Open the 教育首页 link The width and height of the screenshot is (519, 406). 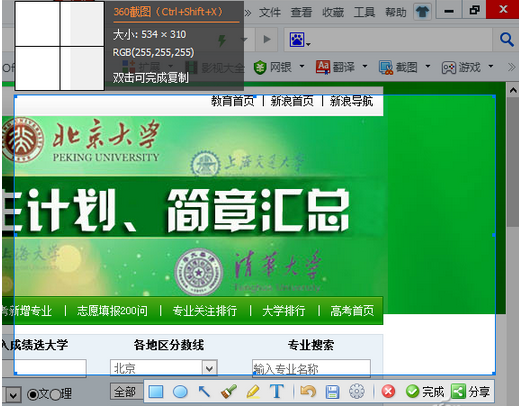(232, 101)
